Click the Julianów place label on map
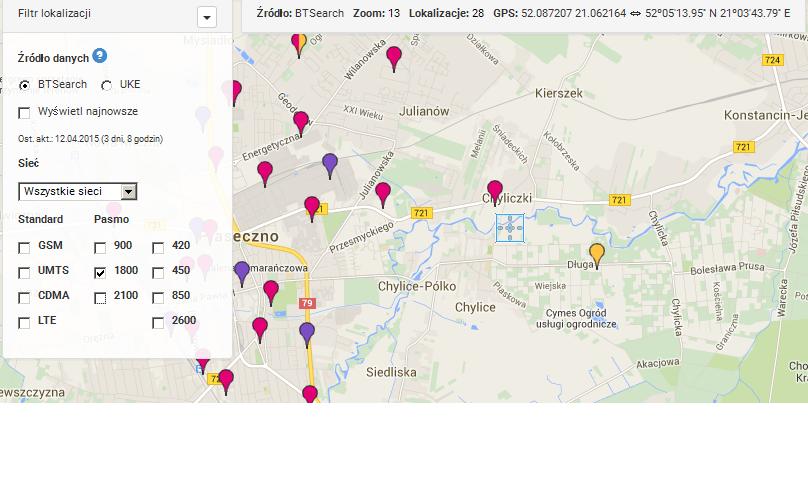 click(x=424, y=111)
